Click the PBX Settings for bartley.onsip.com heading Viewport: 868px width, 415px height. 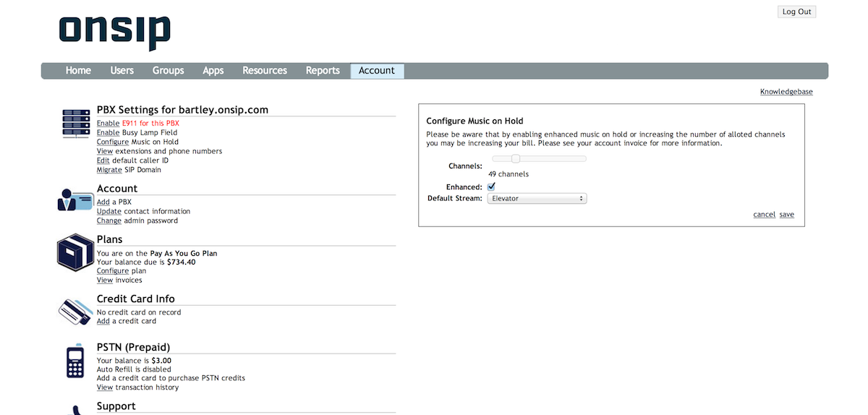click(x=182, y=110)
